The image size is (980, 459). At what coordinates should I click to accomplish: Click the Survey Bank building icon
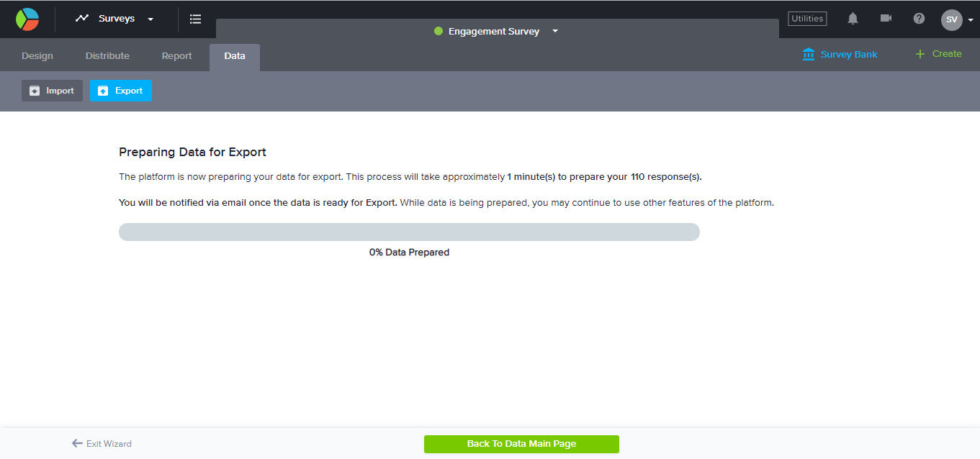tap(809, 55)
